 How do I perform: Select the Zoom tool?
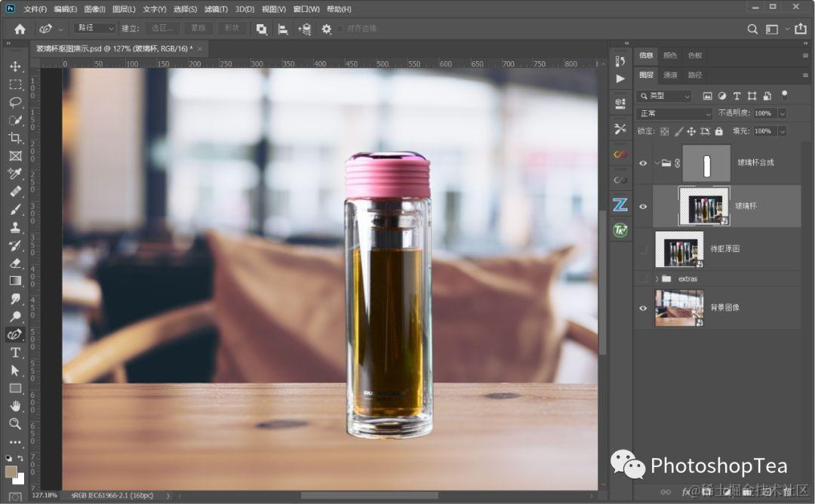pos(15,424)
